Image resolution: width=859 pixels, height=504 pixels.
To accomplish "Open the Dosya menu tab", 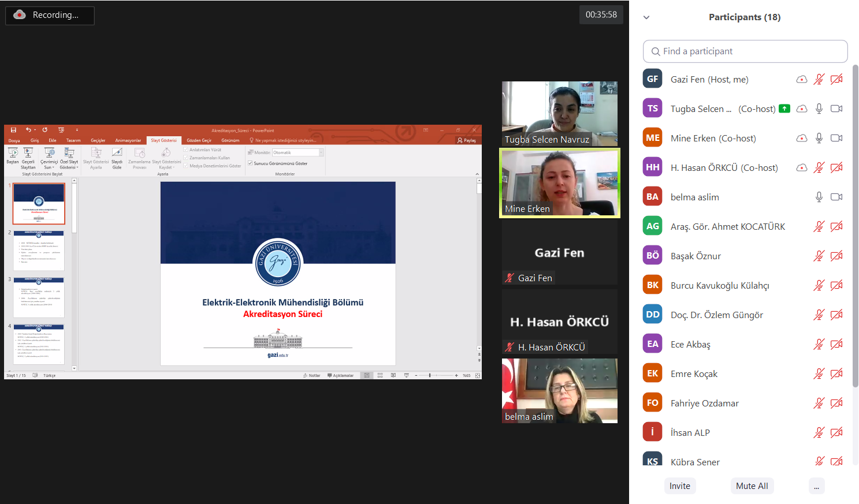I will click(14, 140).
